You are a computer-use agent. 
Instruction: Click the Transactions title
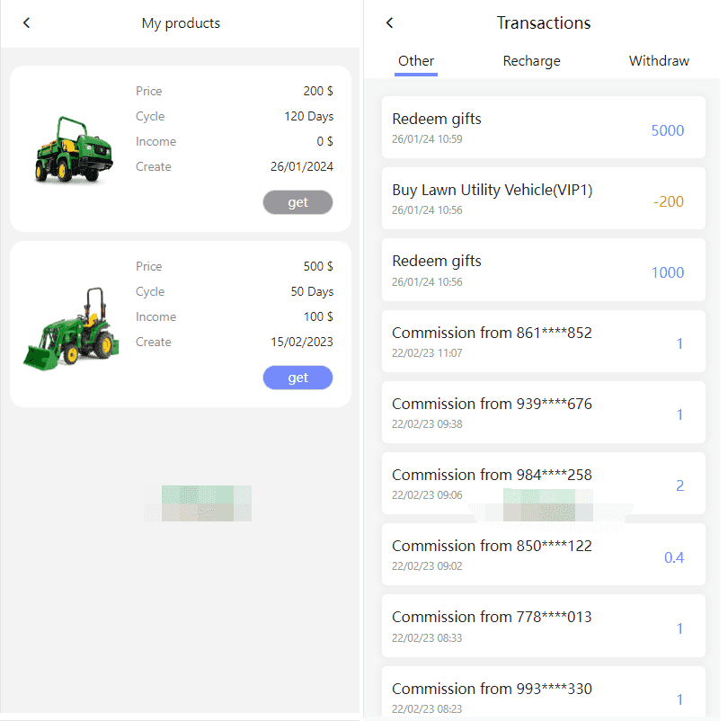click(x=544, y=22)
